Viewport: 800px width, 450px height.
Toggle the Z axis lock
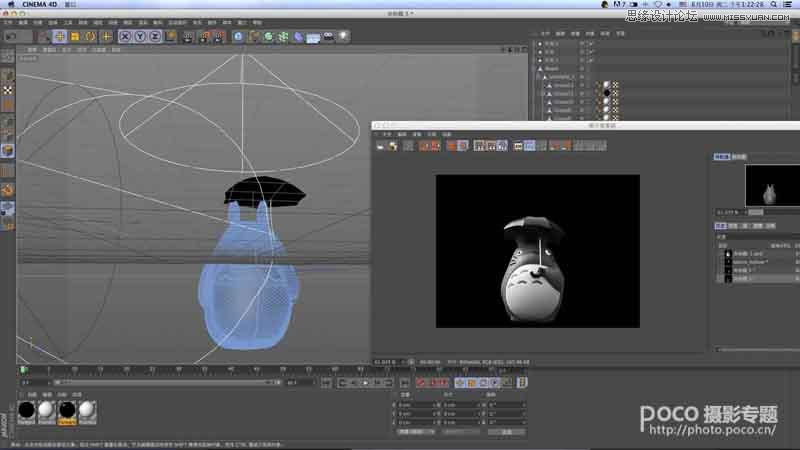tap(155, 36)
